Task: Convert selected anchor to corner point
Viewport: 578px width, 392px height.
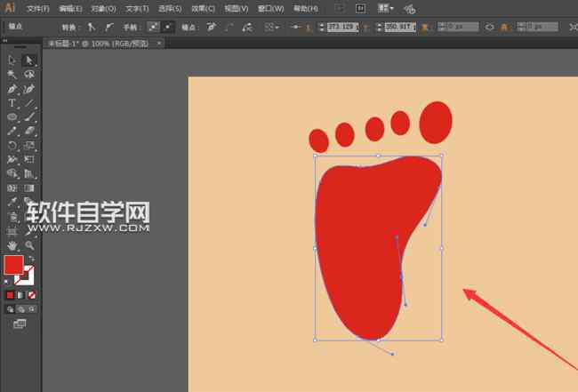Action: click(91, 28)
